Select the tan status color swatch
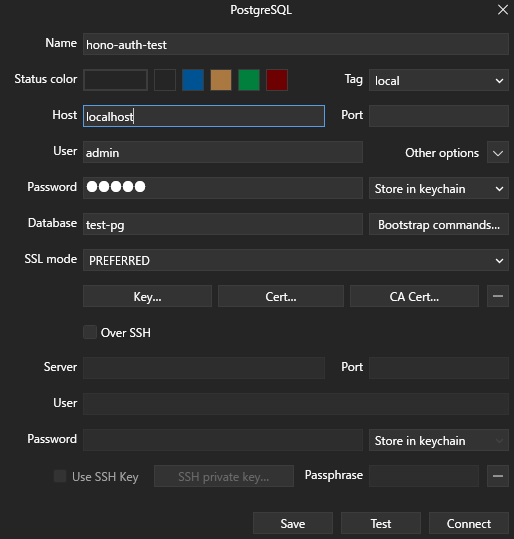Viewport: 514px width, 539px height. [x=221, y=80]
